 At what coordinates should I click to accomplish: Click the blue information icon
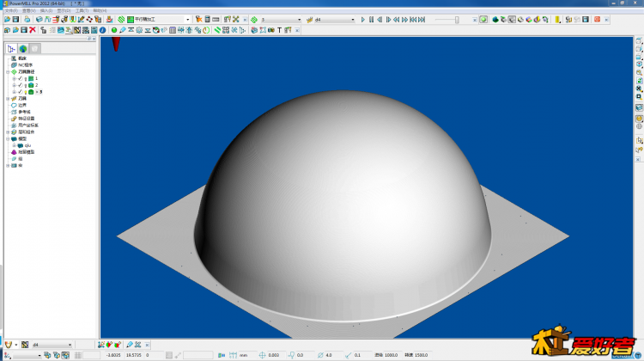(x=103, y=30)
